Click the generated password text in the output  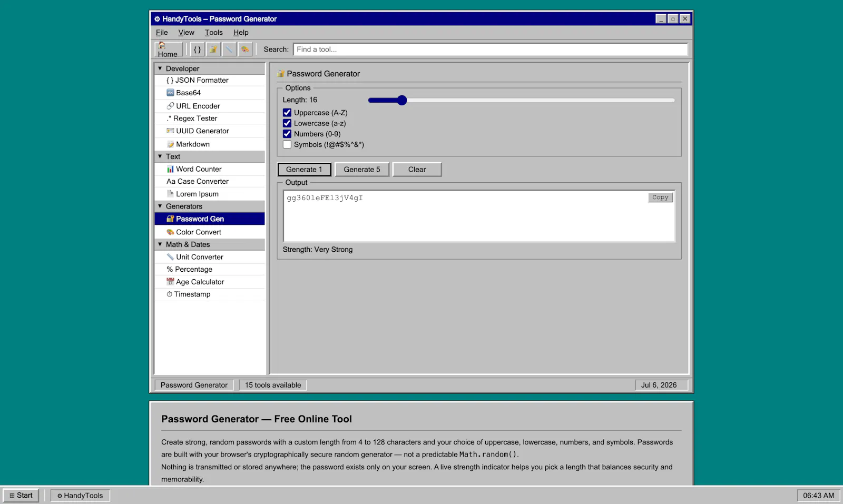(325, 198)
